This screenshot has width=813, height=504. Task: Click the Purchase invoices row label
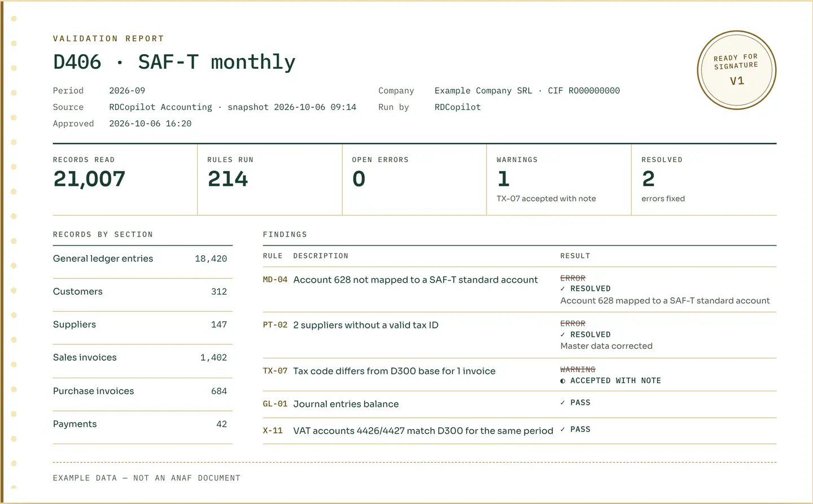pos(94,391)
